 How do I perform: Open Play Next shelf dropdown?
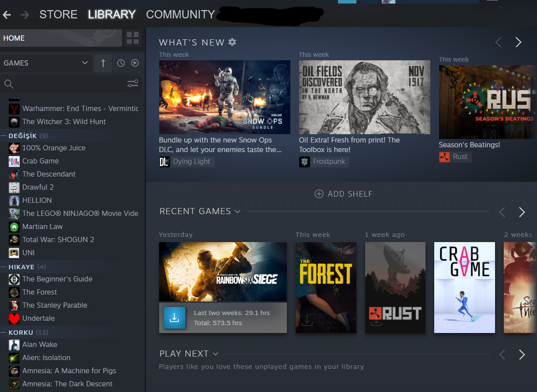tap(215, 354)
